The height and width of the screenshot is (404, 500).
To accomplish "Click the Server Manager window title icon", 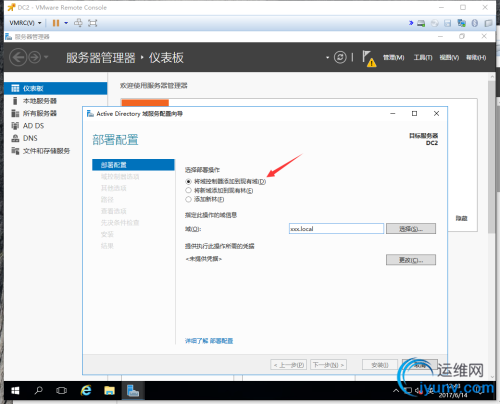I will [x=9, y=36].
